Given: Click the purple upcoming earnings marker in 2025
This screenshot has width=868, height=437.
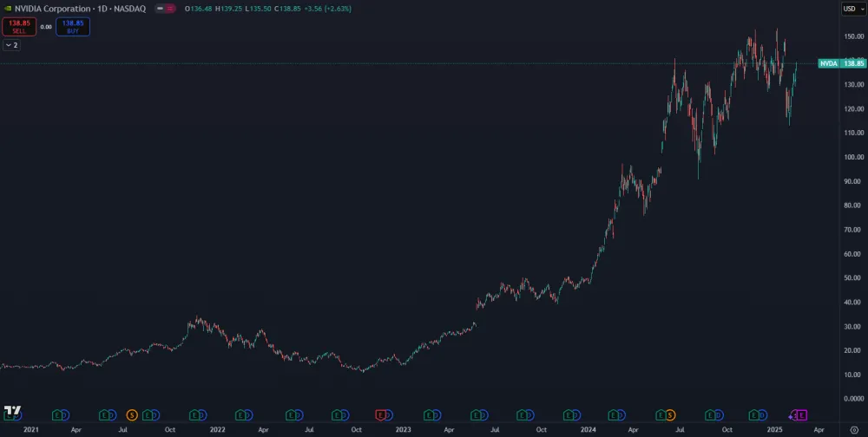Looking at the screenshot, I should click(800, 415).
